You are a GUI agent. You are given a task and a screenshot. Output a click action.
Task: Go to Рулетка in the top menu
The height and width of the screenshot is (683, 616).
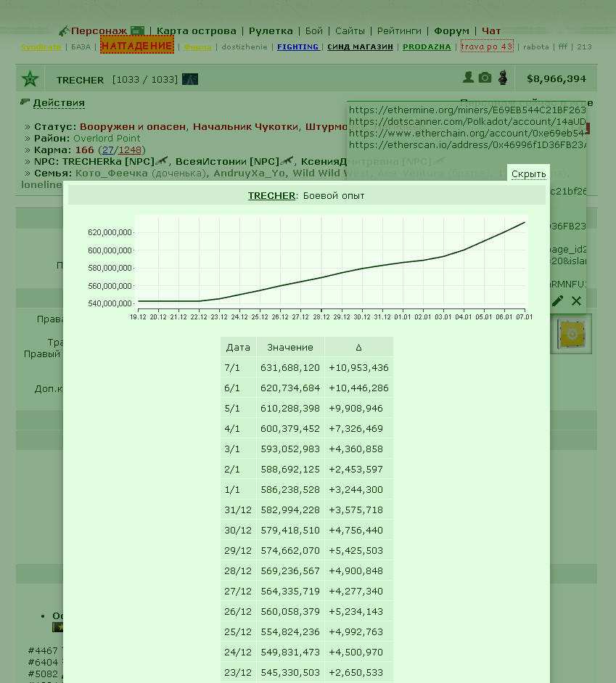coord(271,31)
